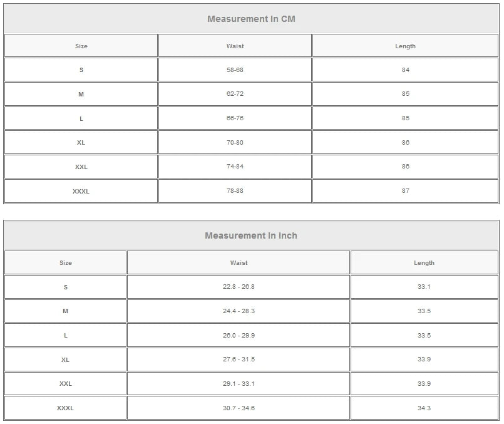Click the Measurement In CM header
This screenshot has width=504, height=424.
[251, 19]
